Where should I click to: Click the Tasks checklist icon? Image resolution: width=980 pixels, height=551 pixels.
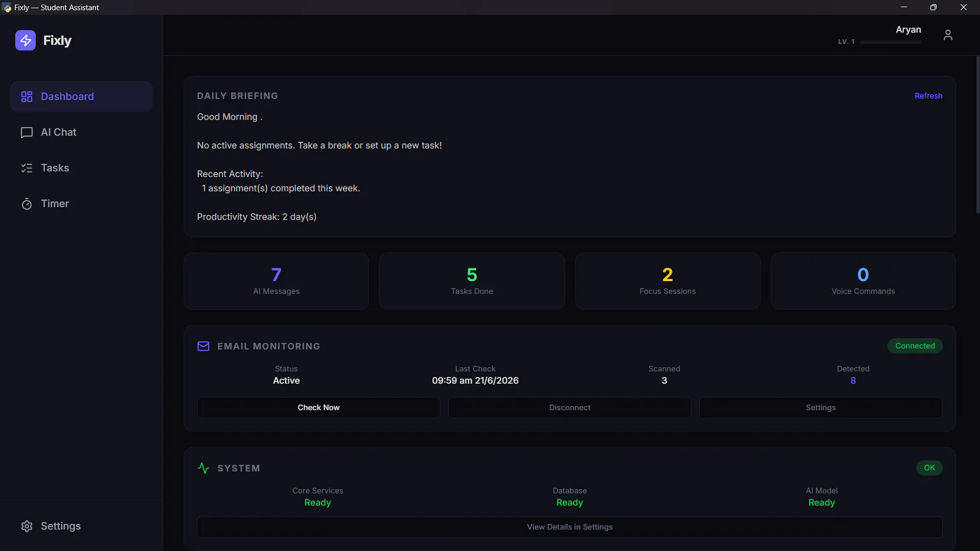(x=27, y=168)
